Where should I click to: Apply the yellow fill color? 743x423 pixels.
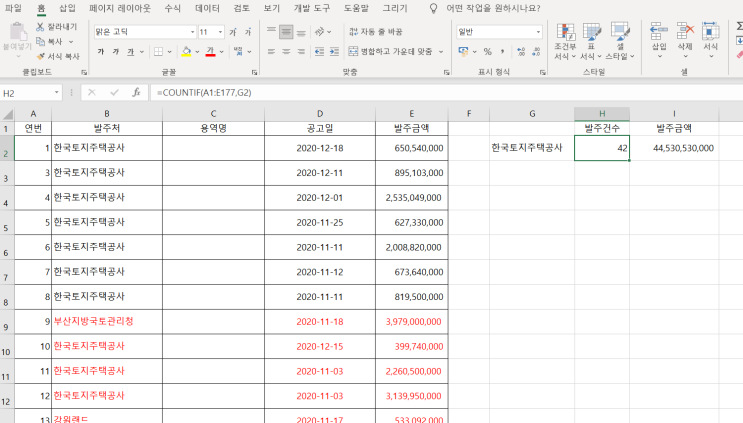click(x=186, y=52)
